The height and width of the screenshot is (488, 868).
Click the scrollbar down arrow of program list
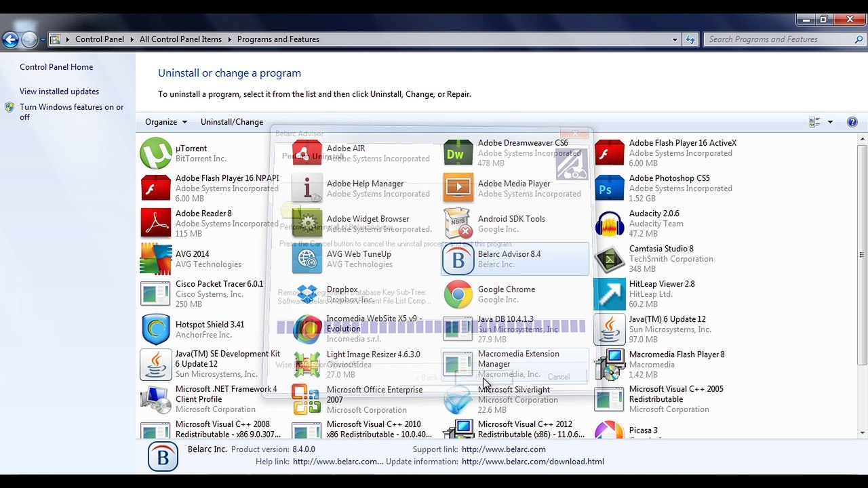862,433
